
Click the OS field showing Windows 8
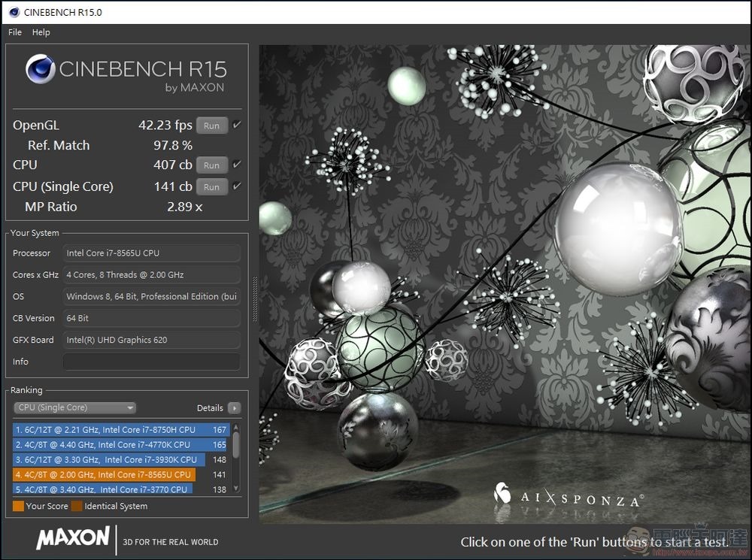point(151,296)
